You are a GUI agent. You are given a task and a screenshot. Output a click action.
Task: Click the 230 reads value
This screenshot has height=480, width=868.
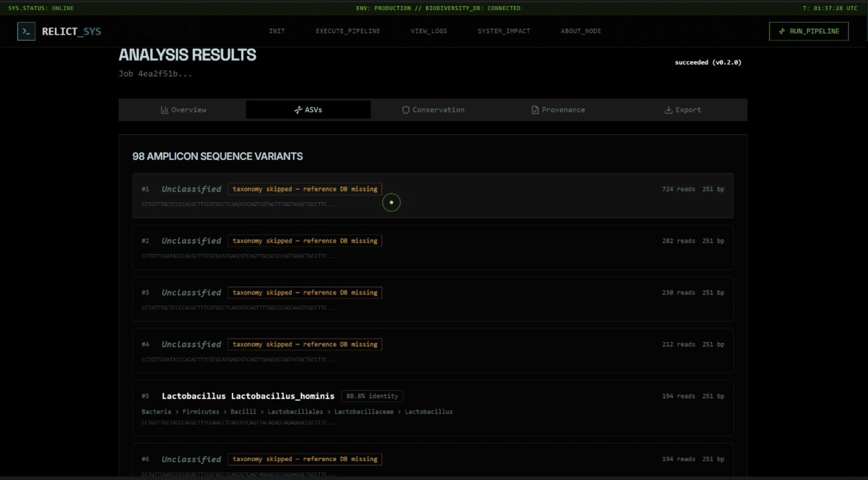(x=678, y=293)
